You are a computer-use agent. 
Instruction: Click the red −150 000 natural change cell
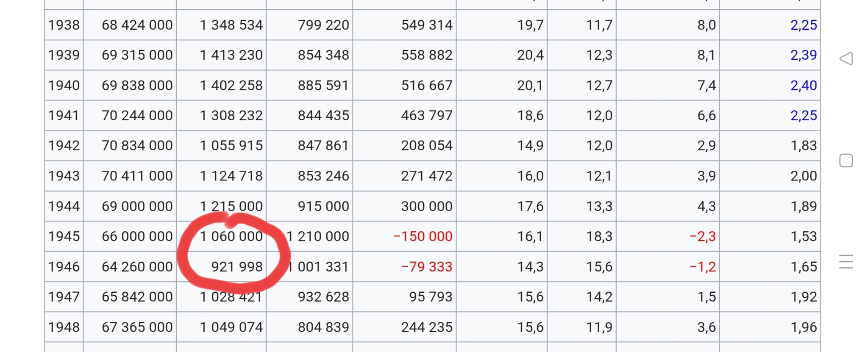click(x=423, y=236)
